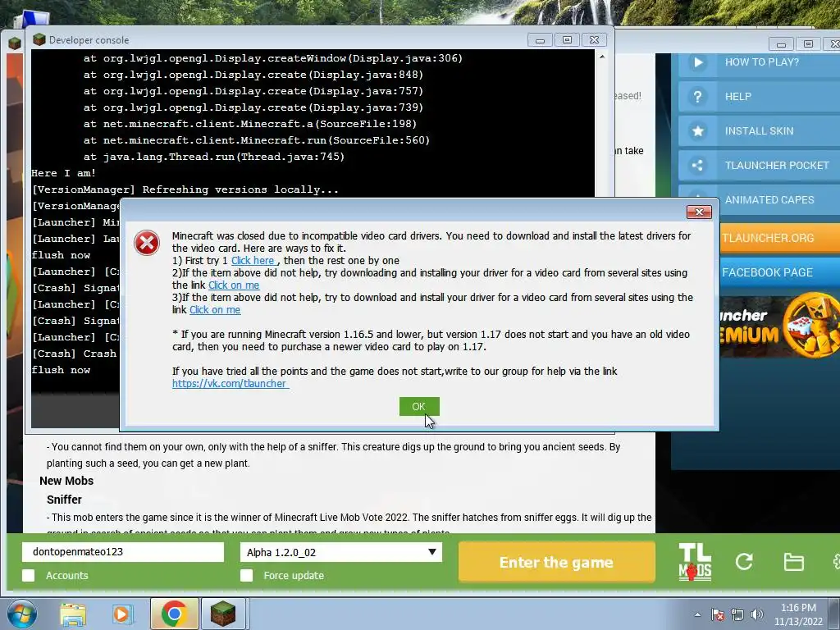Viewport: 840px width, 630px height.
Task: Visit TLAUNCHER.ORG orange button
Action: (780, 238)
